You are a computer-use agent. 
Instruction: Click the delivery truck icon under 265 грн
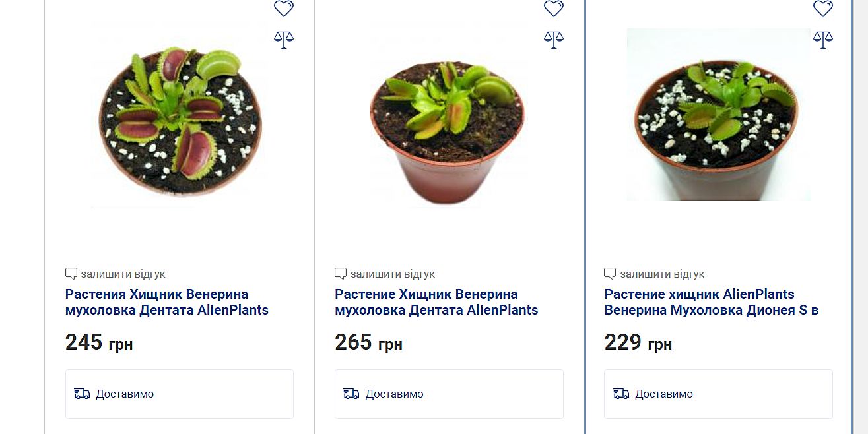tap(351, 394)
